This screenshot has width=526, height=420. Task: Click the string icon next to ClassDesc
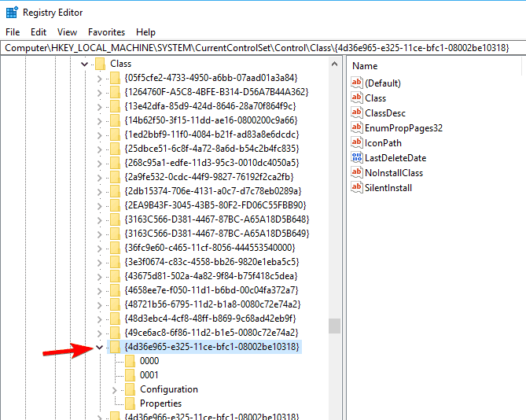(x=357, y=112)
